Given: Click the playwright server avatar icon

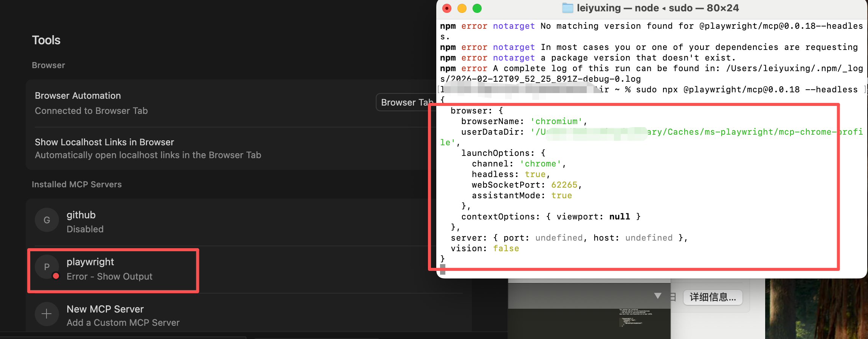Looking at the screenshot, I should point(47,267).
